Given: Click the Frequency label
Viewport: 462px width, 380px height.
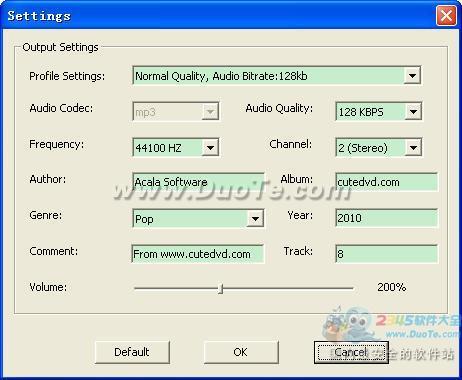Looking at the screenshot, I should pos(57,144).
